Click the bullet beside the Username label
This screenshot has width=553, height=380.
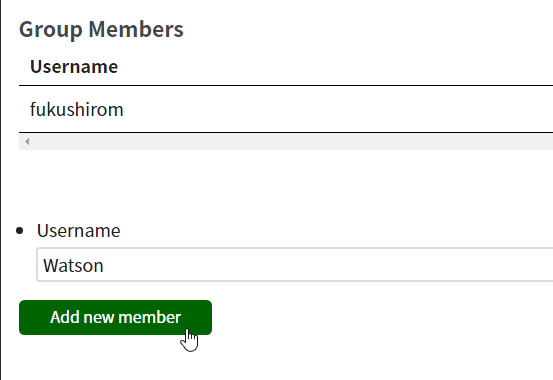tap(20, 231)
